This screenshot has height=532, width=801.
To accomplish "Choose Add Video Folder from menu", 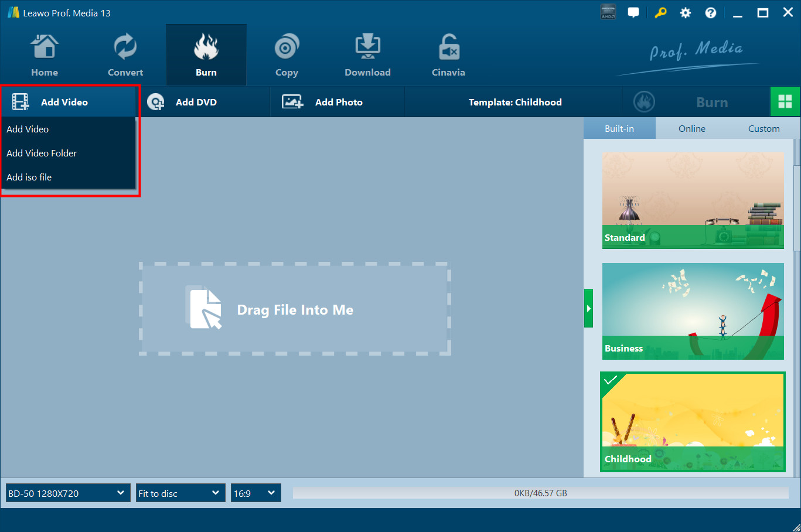I will [42, 153].
